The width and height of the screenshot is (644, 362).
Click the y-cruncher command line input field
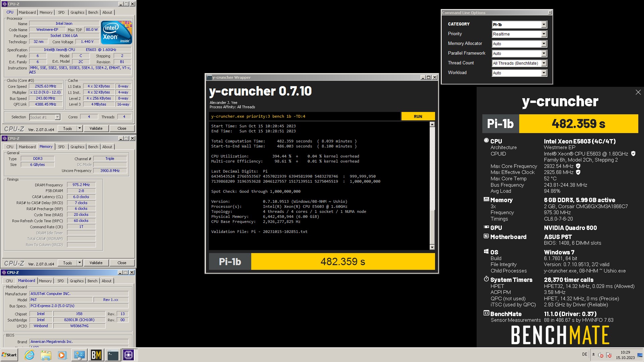pyautogui.click(x=305, y=116)
